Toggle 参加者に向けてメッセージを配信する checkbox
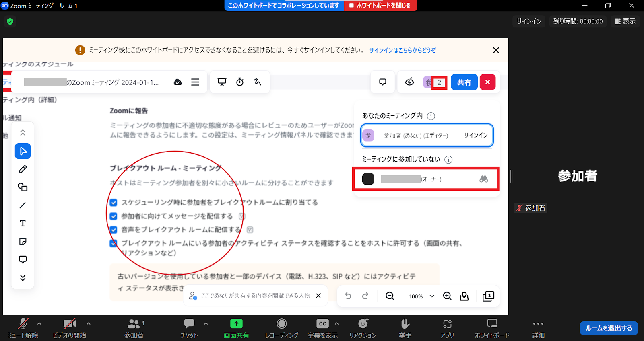The image size is (644, 341). (114, 216)
